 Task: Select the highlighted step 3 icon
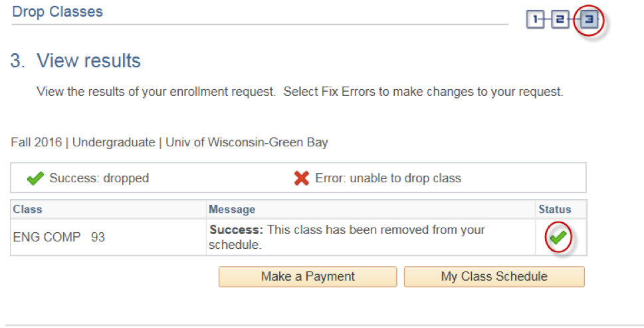(x=589, y=19)
